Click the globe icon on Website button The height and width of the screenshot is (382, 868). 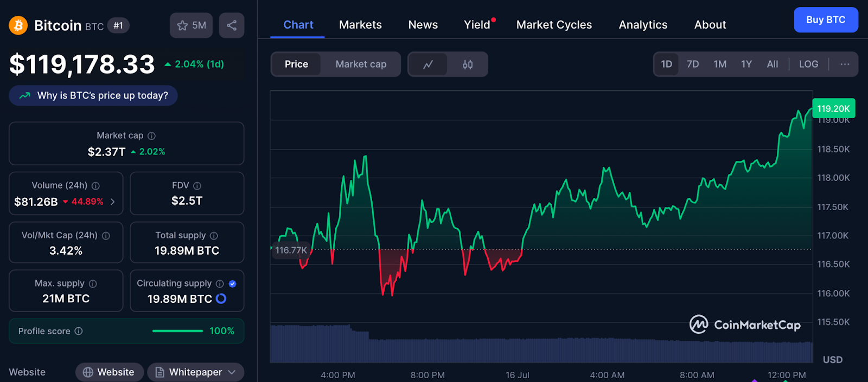[x=88, y=372]
